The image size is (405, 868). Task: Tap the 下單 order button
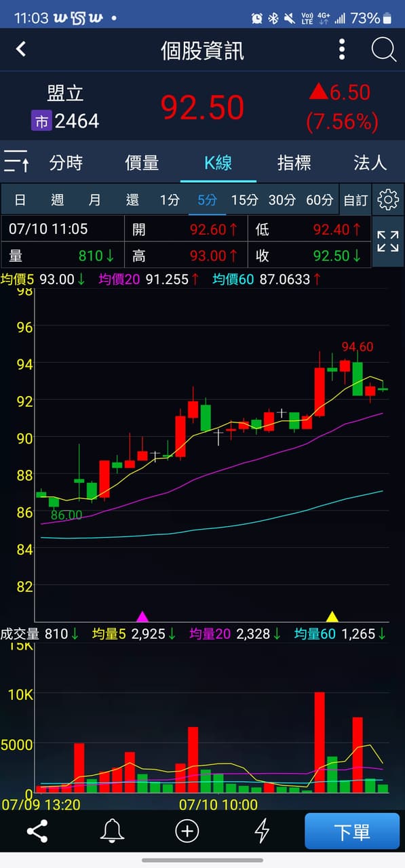(x=352, y=831)
